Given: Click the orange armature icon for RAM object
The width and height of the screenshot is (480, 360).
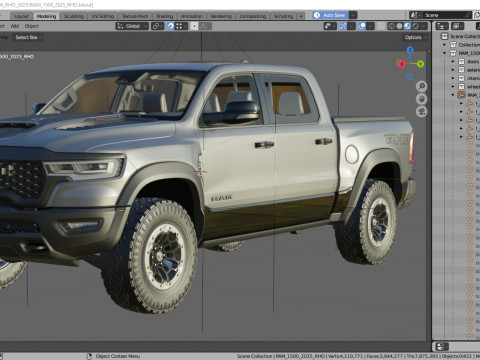Looking at the screenshot, I should tap(461, 95).
